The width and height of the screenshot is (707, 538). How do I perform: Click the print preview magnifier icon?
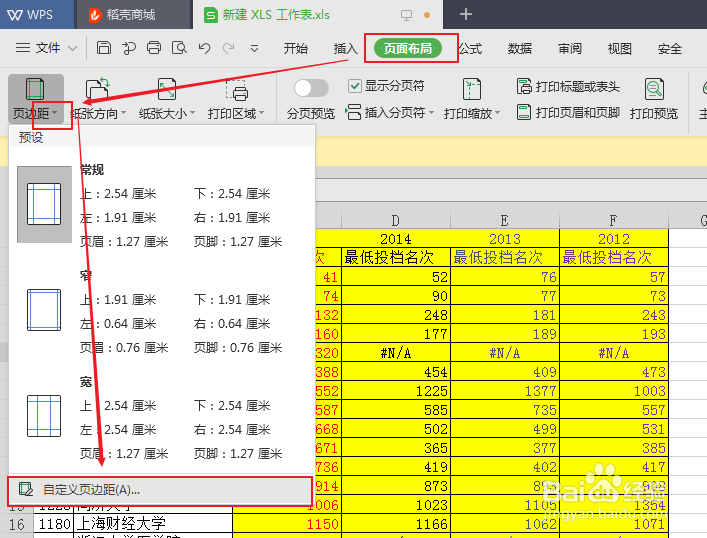tap(179, 47)
